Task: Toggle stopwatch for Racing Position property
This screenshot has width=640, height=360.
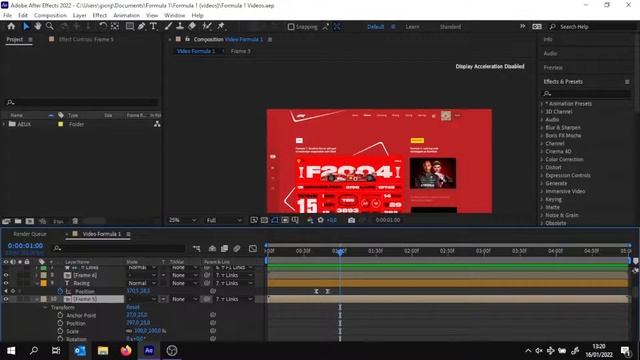Action: (60, 291)
